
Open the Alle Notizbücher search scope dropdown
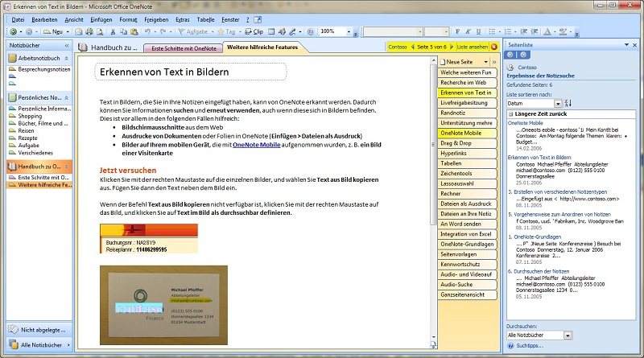(x=568, y=335)
